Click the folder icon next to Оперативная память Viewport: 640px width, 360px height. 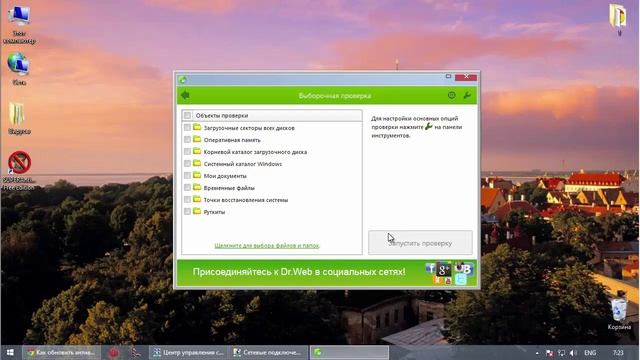pyautogui.click(x=197, y=140)
